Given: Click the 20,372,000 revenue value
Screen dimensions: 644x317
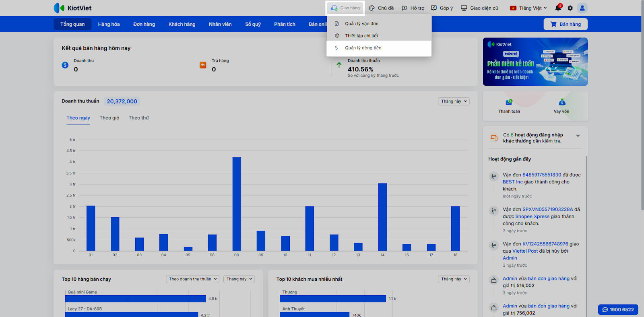Looking at the screenshot, I should tap(122, 101).
